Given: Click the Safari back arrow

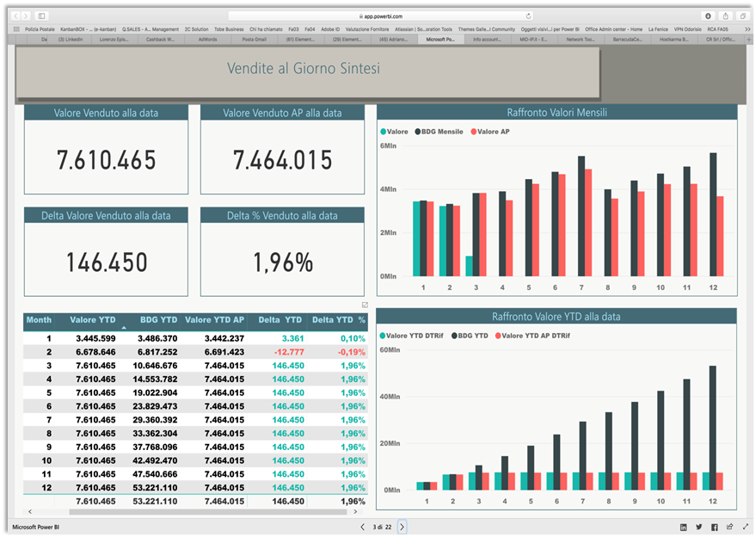Looking at the screenshot, I should click(15, 16).
